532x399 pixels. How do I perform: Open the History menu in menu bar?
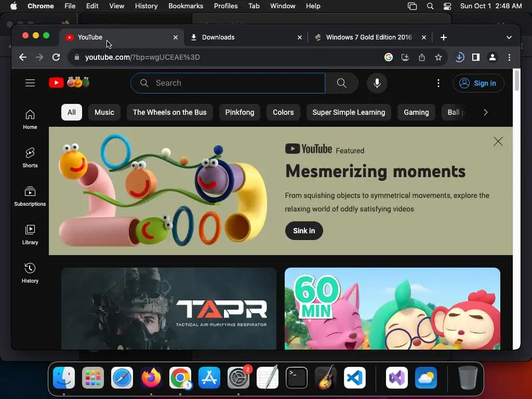click(x=146, y=6)
